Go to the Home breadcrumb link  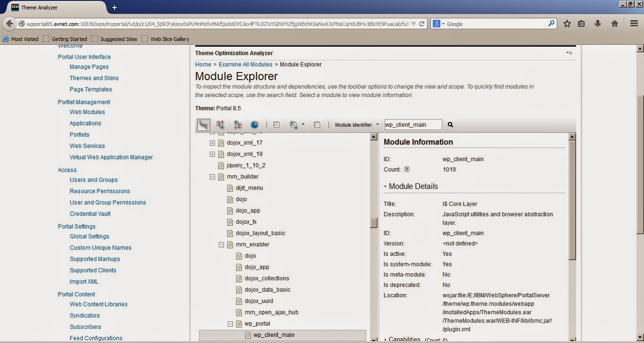point(203,65)
